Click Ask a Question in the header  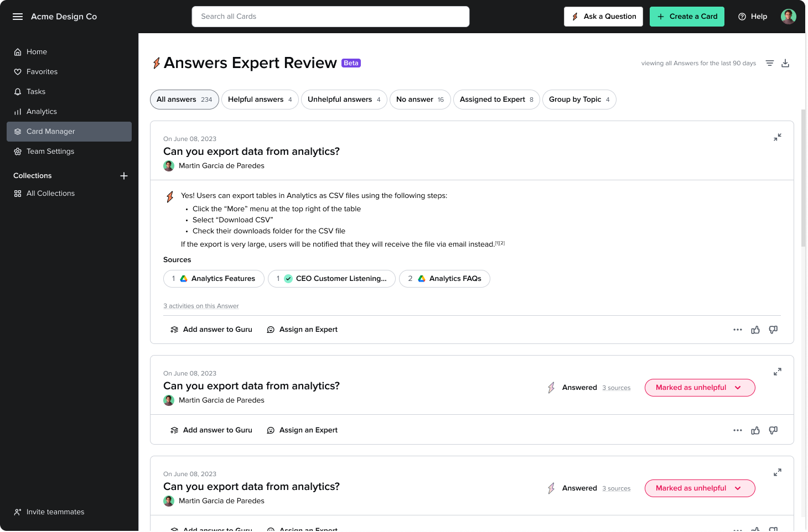(x=603, y=16)
